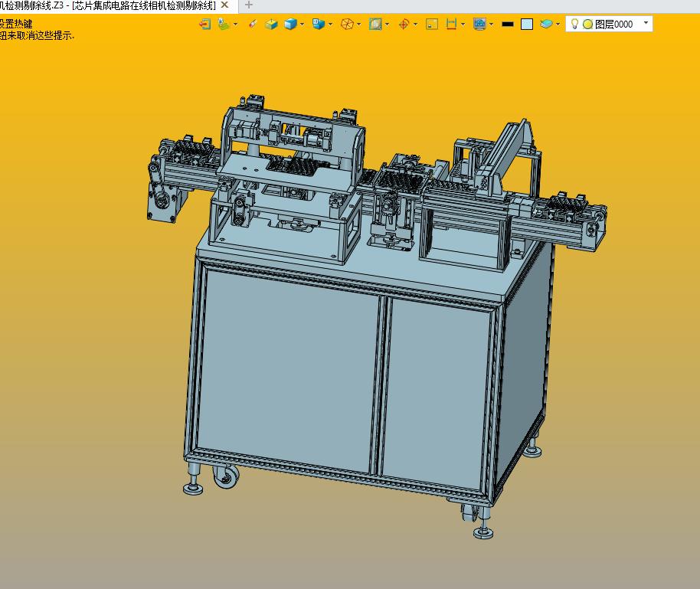This screenshot has height=589, width=700.
Task: Click the exit/return icon in toolbar
Action: (205, 24)
